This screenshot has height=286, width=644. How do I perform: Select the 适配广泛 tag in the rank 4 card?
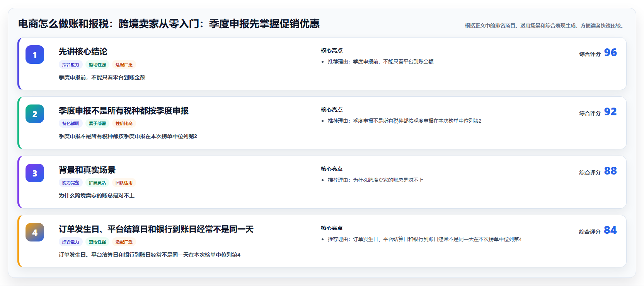(x=124, y=242)
